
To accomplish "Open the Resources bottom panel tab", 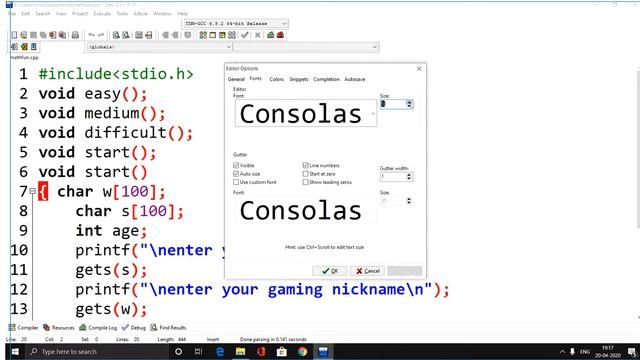I will [x=59, y=327].
